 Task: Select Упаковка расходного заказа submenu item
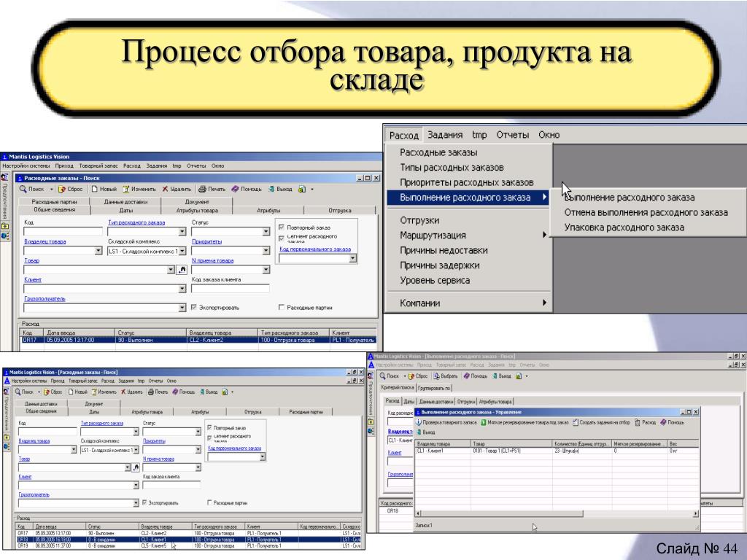[x=624, y=227]
